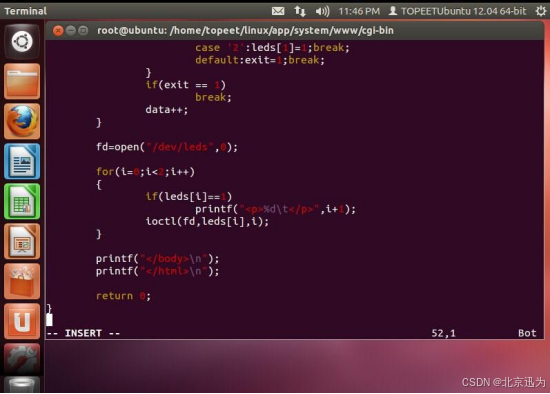Viewport: 550px width, 394px height.
Task: Click the printf "</html>\n" line
Action: click(157, 271)
